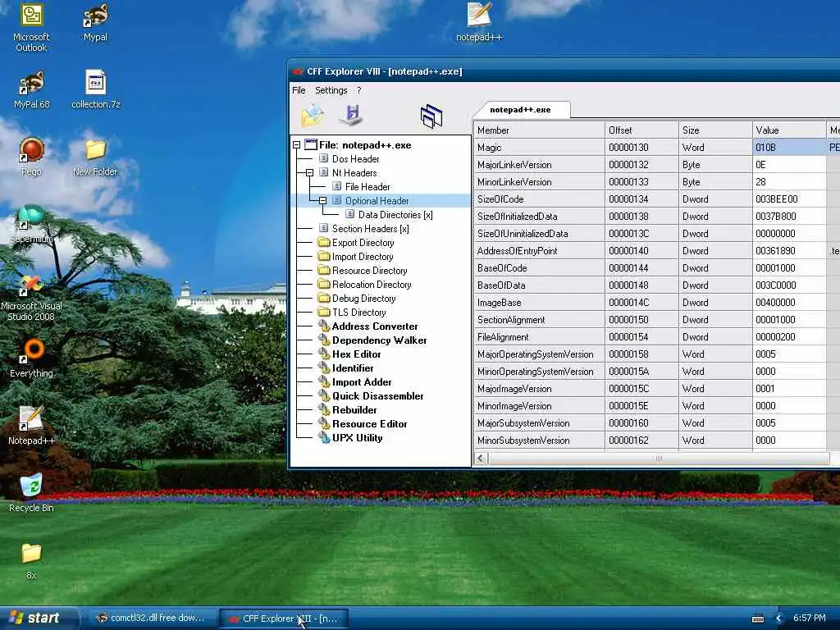Image resolution: width=840 pixels, height=630 pixels.
Task: Collapse the Optional Header tree node
Action: click(x=322, y=201)
